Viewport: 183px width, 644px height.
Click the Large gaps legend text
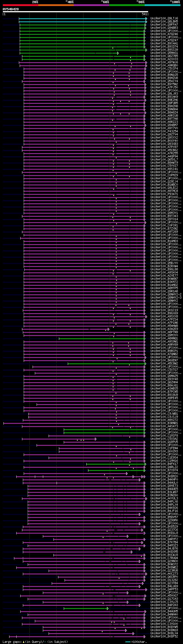[x=35, y=642]
